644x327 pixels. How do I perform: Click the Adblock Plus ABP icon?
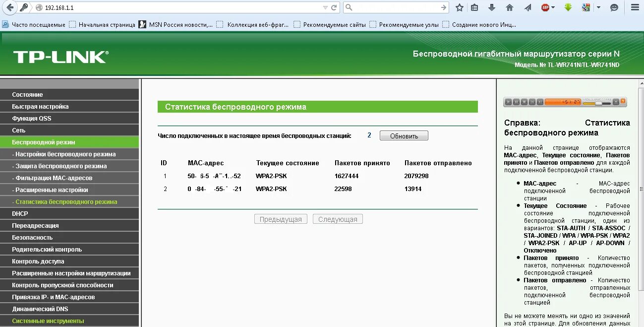pyautogui.click(x=545, y=7)
